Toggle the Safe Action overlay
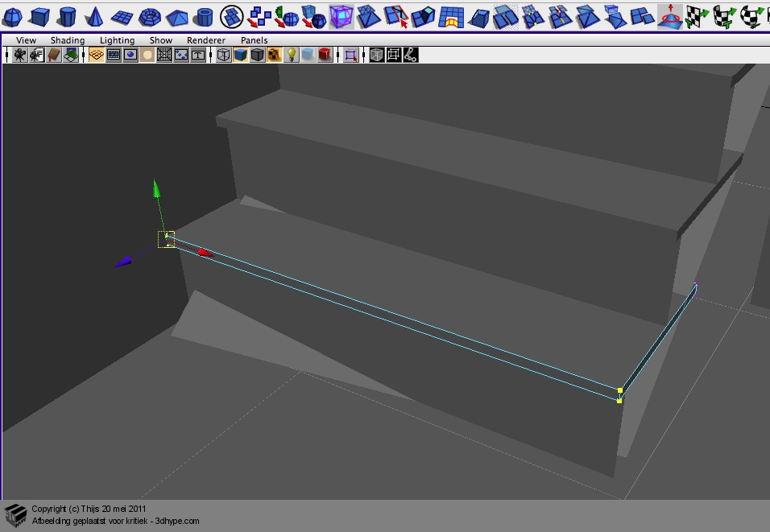The height and width of the screenshot is (532, 770). (180, 55)
